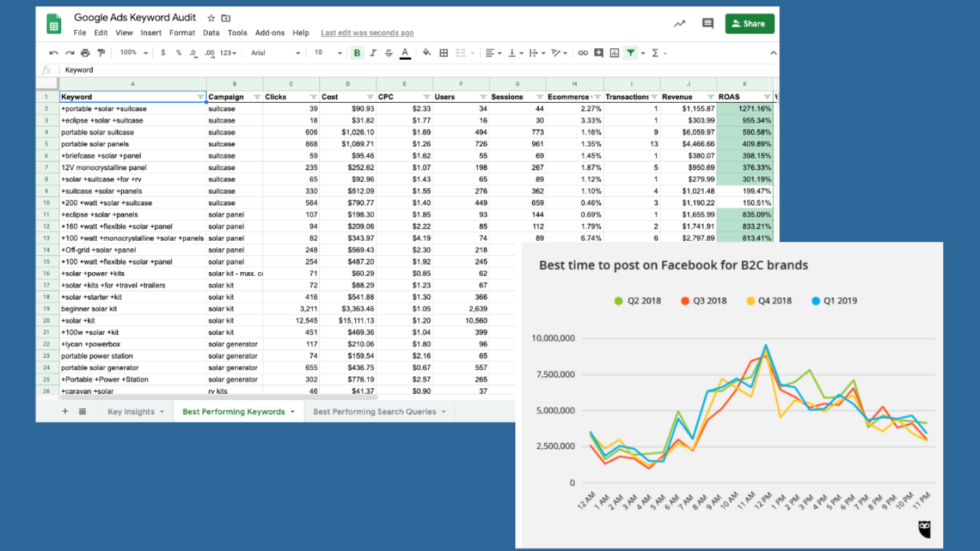Viewport: 980px width, 551px height.
Task: Print the spreadsheet using the printer icon
Action: 85,53
